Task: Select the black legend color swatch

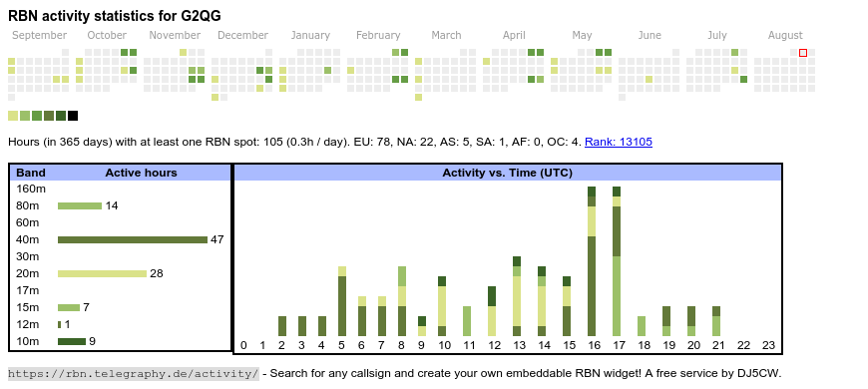Action: pyautogui.click(x=73, y=116)
